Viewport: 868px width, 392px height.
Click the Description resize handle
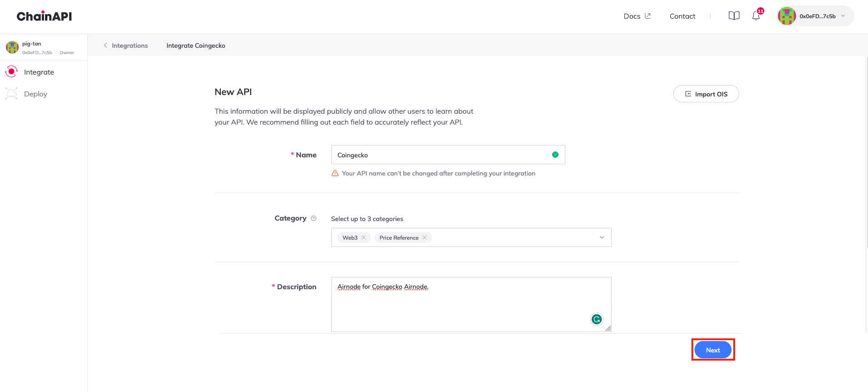click(x=608, y=328)
